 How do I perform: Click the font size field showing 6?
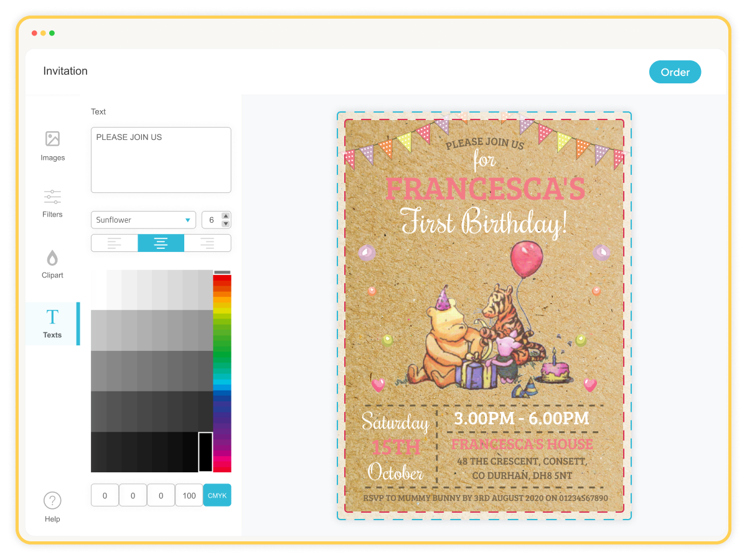tap(212, 220)
